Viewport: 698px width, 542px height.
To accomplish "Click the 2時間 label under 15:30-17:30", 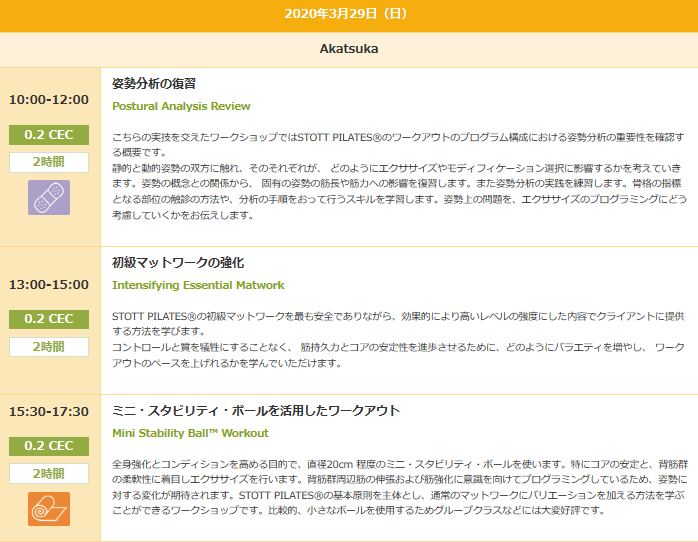I will point(49,473).
